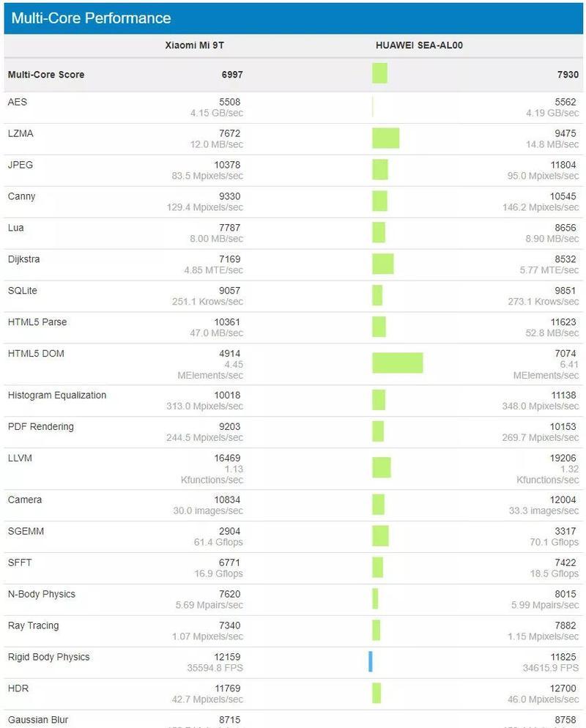Select the AES row label

coord(17,102)
